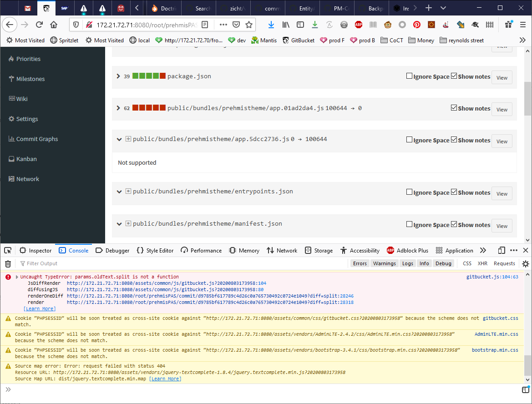Open the Storage devtools tab

pyautogui.click(x=319, y=250)
